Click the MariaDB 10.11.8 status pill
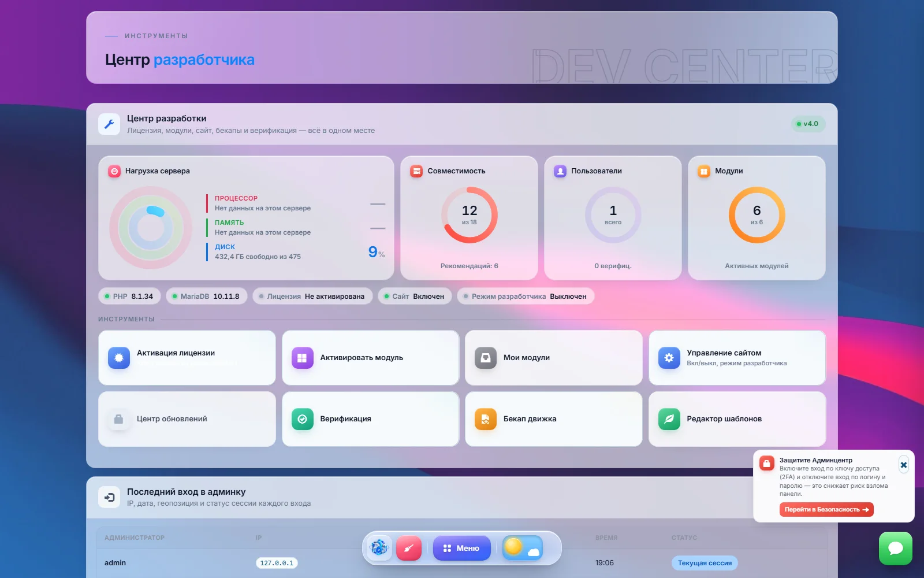Image resolution: width=924 pixels, height=578 pixels. pyautogui.click(x=207, y=297)
